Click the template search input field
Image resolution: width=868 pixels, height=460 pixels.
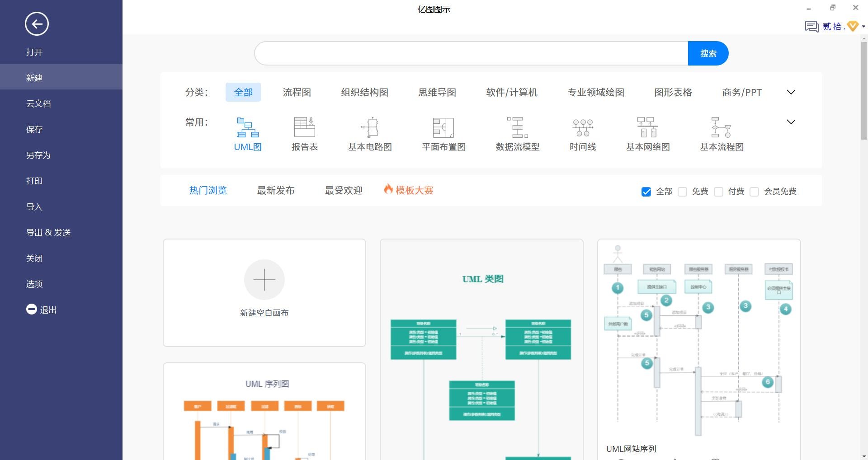click(x=471, y=53)
